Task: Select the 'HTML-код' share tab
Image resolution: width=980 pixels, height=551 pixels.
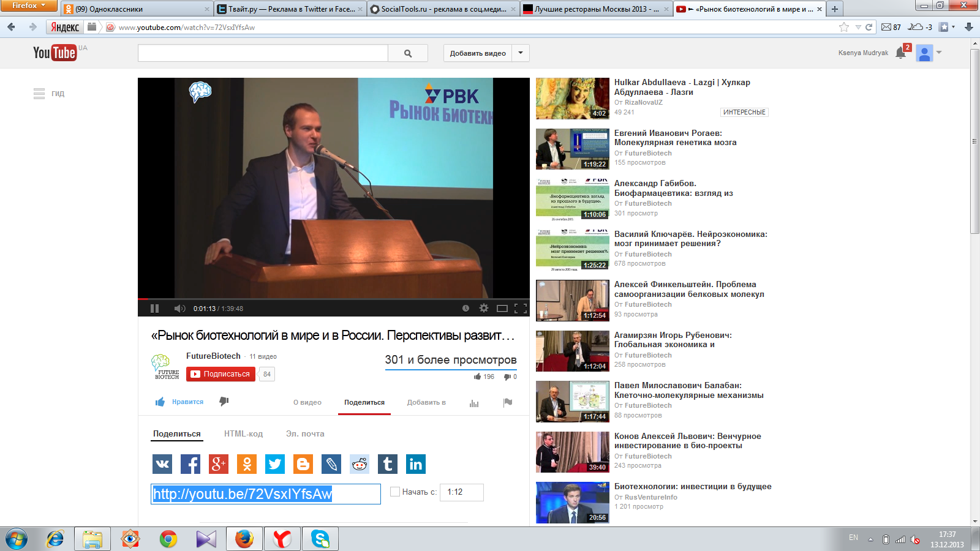Action: tap(243, 433)
